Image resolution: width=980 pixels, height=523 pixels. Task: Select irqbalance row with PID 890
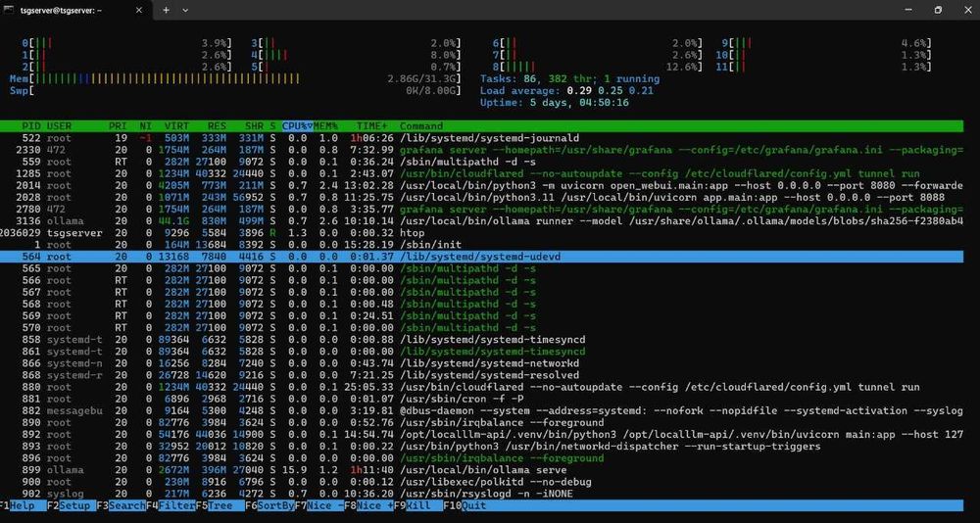tap(481, 422)
